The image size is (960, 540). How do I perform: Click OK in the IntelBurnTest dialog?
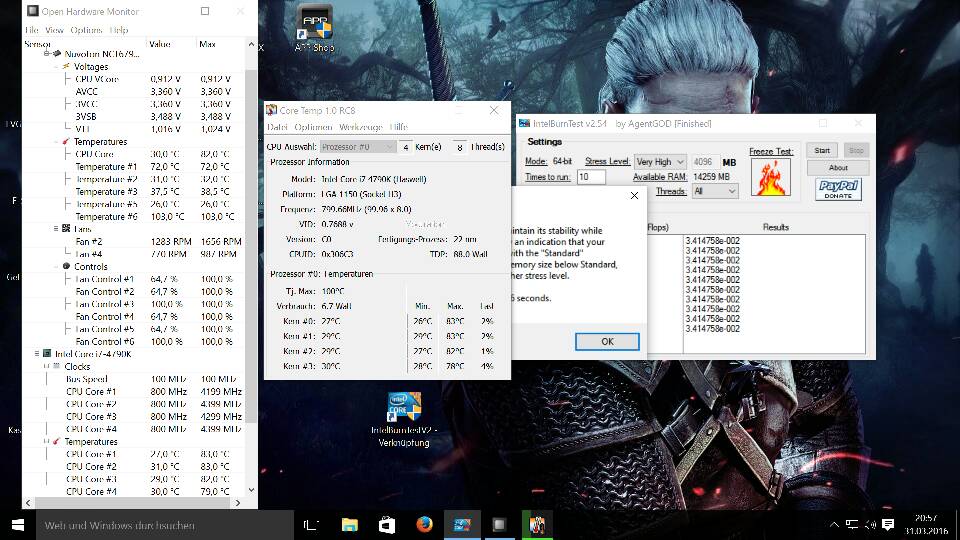click(607, 342)
